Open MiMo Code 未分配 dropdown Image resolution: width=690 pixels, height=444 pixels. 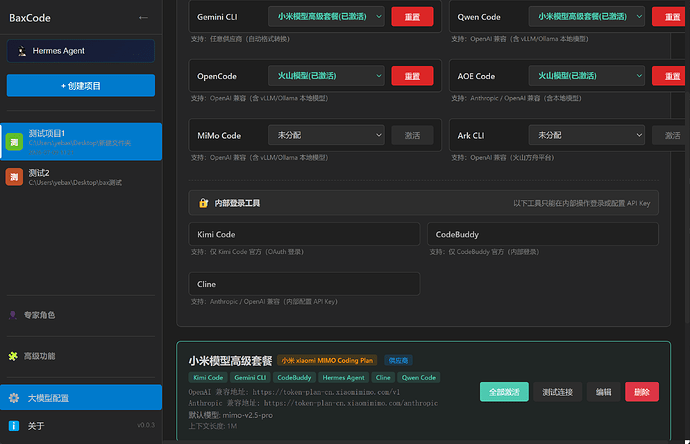[326, 135]
